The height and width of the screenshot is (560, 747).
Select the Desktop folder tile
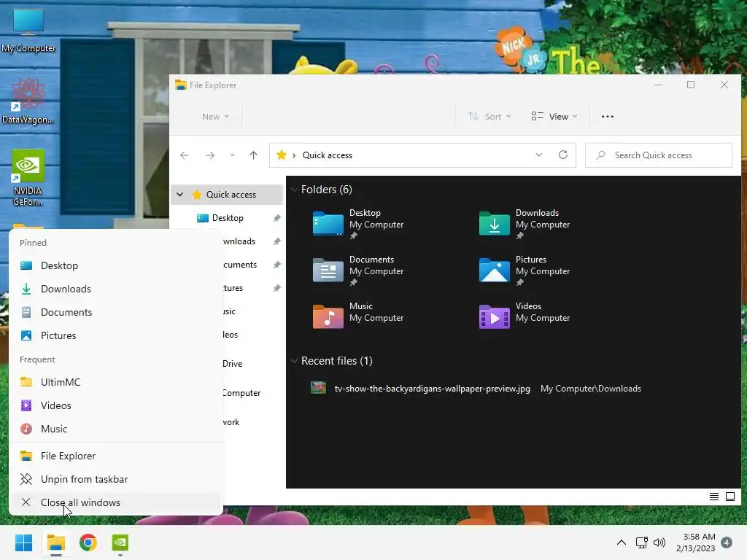coord(358,224)
